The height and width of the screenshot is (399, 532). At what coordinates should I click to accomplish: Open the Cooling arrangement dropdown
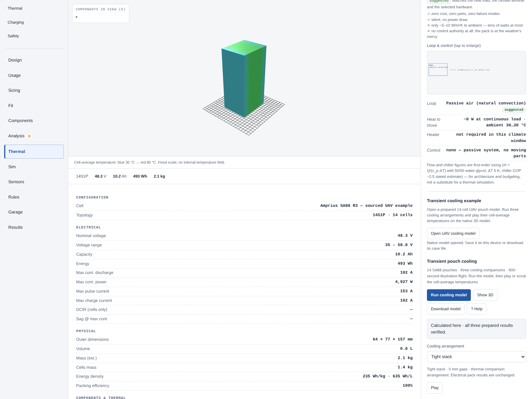click(476, 357)
